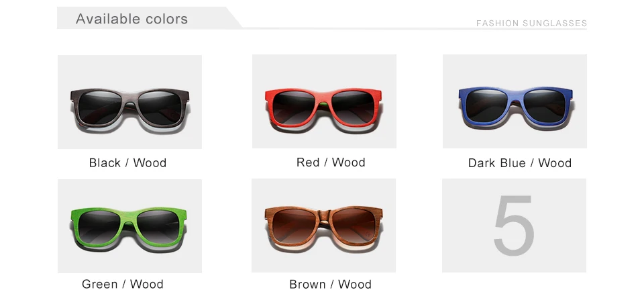644x296 pixels.
Task: Click the Black / Wood label
Action: pyautogui.click(x=127, y=163)
